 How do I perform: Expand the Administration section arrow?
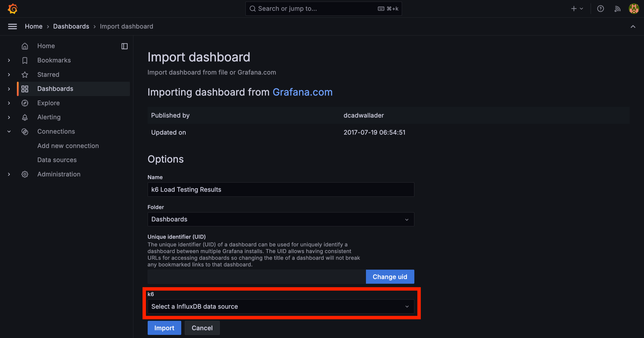coord(9,174)
